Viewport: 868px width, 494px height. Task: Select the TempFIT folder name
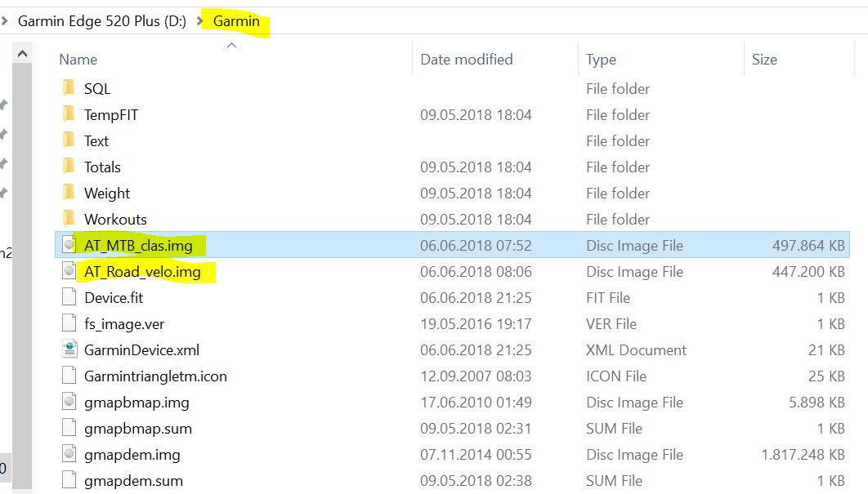coord(111,114)
